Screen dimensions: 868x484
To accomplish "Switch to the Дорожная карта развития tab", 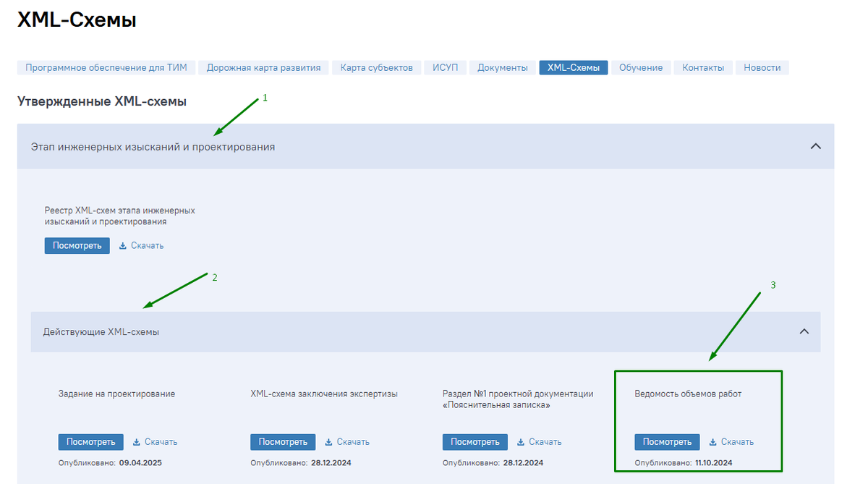I will (263, 67).
